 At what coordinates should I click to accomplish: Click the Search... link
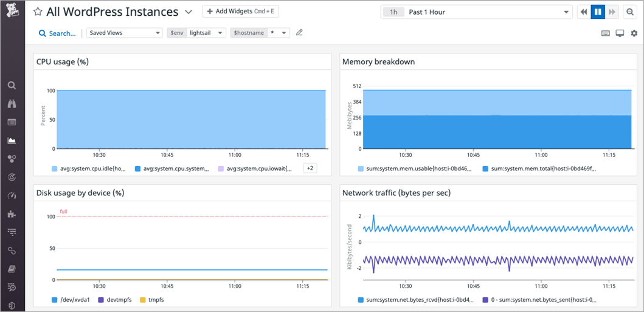tap(58, 33)
